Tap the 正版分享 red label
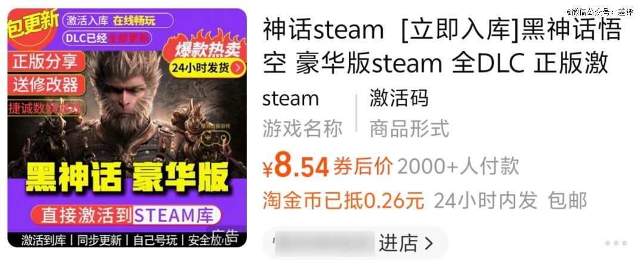Viewport: 644px width, 265px height. tap(45, 62)
